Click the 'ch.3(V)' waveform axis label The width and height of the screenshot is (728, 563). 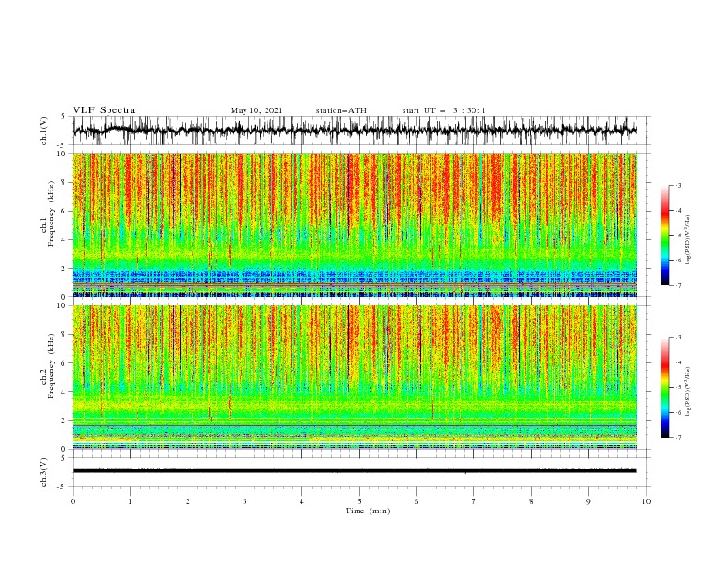click(44, 472)
